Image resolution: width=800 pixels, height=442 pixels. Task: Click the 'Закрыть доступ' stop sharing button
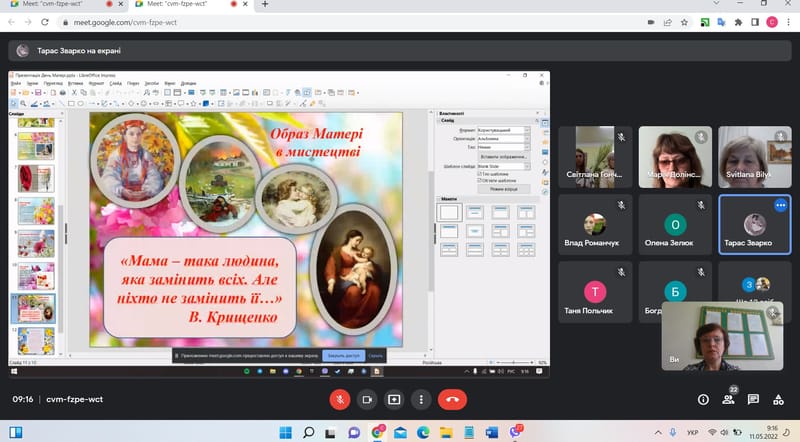click(342, 355)
